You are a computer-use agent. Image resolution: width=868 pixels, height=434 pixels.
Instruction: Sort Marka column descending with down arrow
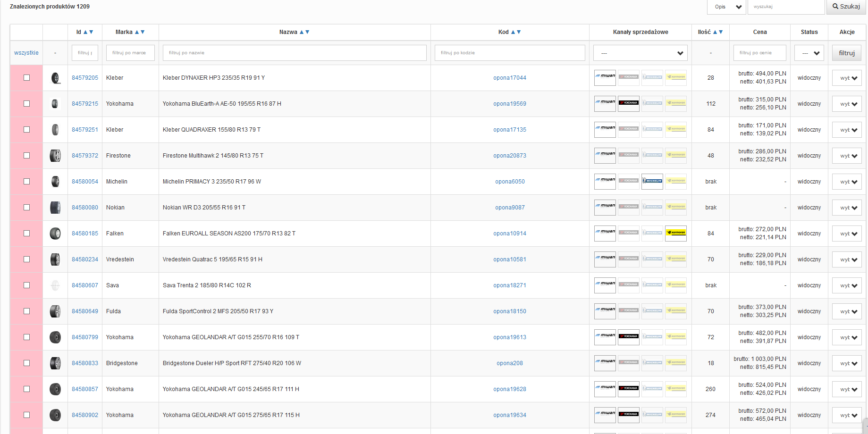pos(143,32)
